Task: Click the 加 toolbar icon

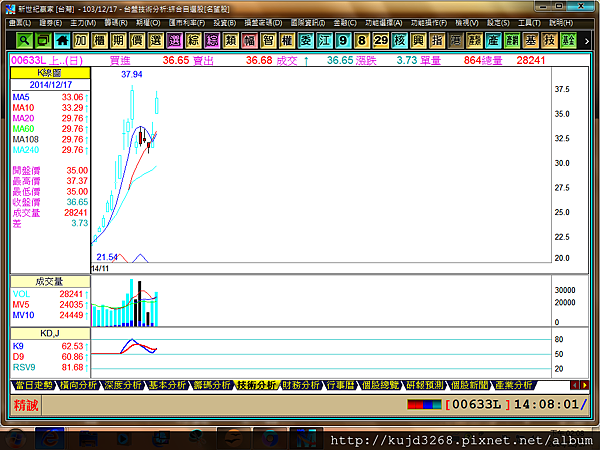Action: [80, 41]
